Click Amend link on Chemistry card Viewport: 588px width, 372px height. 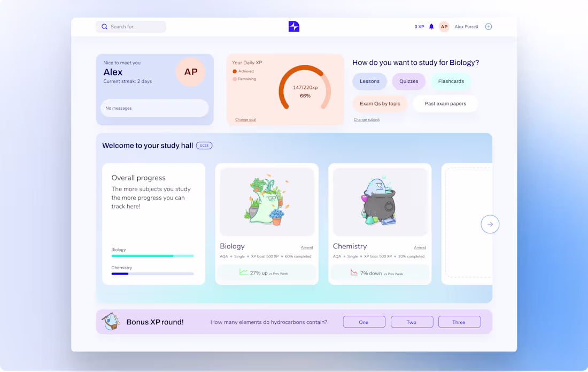(420, 247)
